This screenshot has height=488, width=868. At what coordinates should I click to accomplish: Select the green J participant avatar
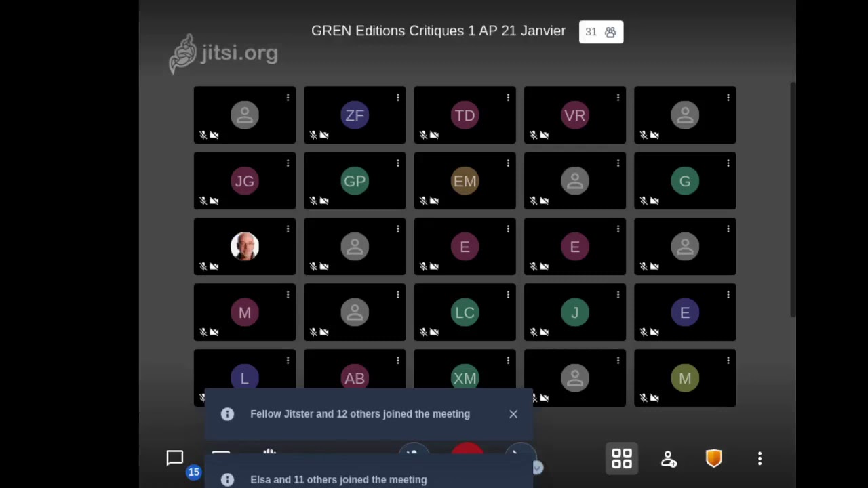click(x=575, y=312)
